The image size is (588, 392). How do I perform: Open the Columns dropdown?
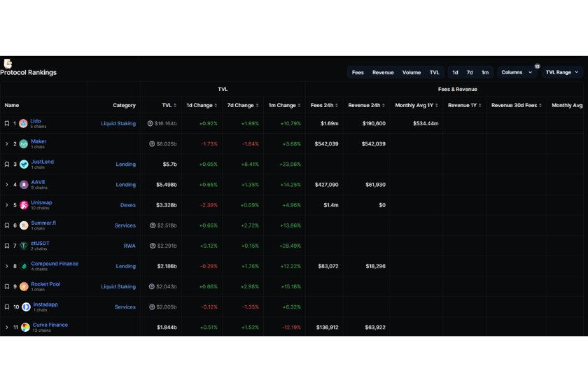click(517, 72)
